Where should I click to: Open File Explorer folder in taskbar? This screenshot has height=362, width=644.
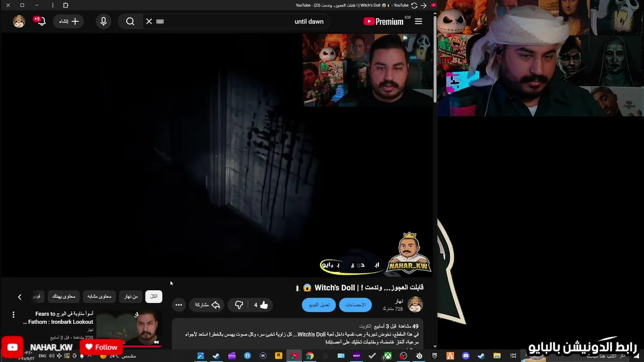pyautogui.click(x=497, y=356)
